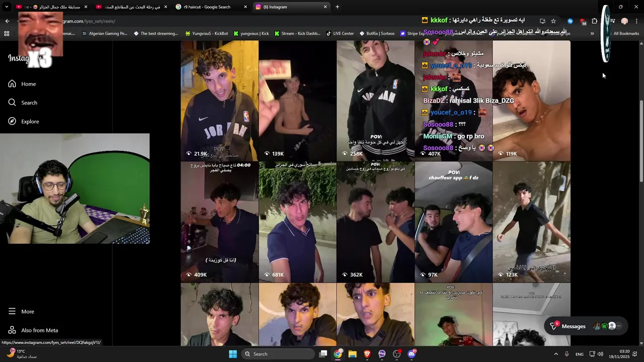The image size is (644, 362).
Task: Show hidden system tray icons chevron
Action: point(556,354)
